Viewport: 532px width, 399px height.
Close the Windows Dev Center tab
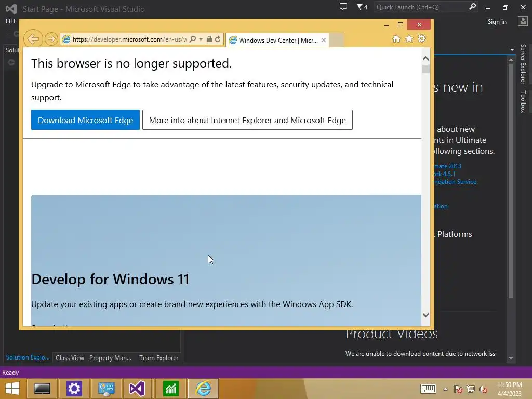(x=324, y=40)
